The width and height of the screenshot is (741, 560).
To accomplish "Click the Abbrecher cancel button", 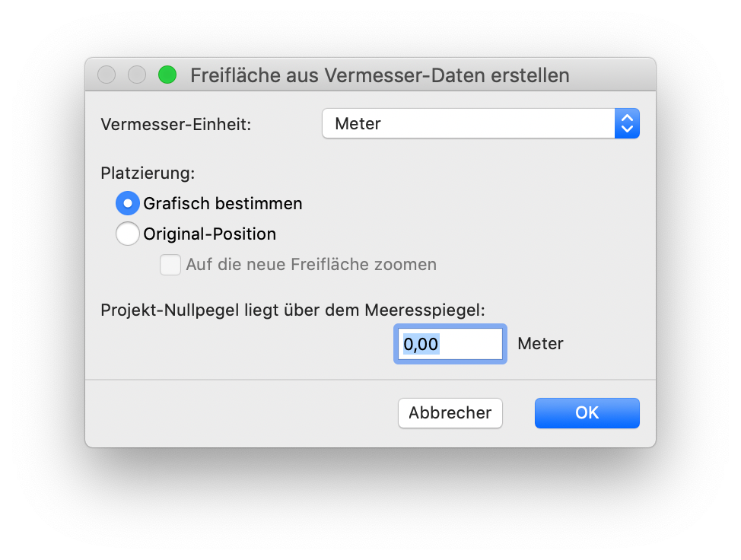I will 450,413.
